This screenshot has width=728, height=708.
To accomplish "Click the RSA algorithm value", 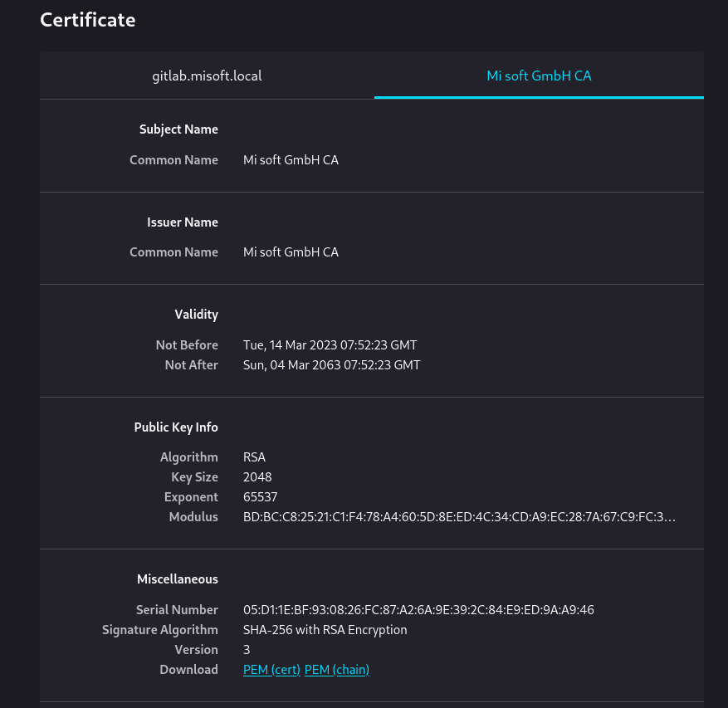I will 254,457.
